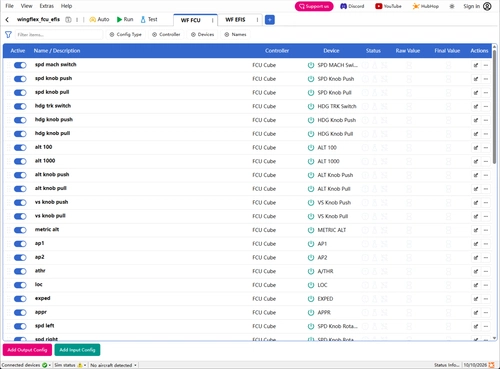Open the theme brightness settings icon
500x369 pixels.
click(452, 6)
